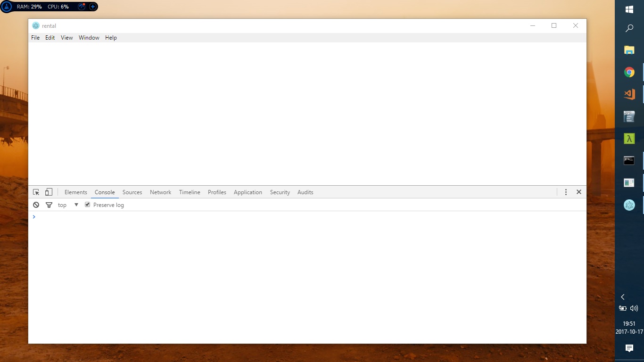The width and height of the screenshot is (644, 362).
Task: Open the Application tab
Action: (248, 192)
